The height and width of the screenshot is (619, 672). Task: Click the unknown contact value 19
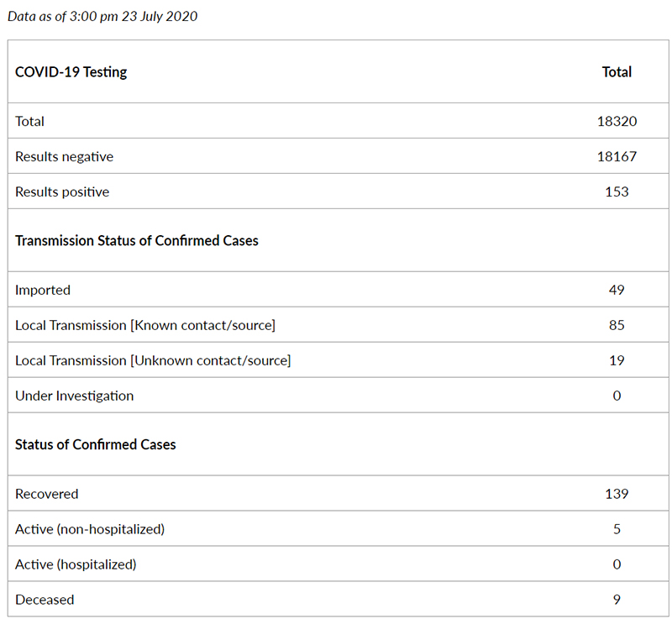coord(617,360)
